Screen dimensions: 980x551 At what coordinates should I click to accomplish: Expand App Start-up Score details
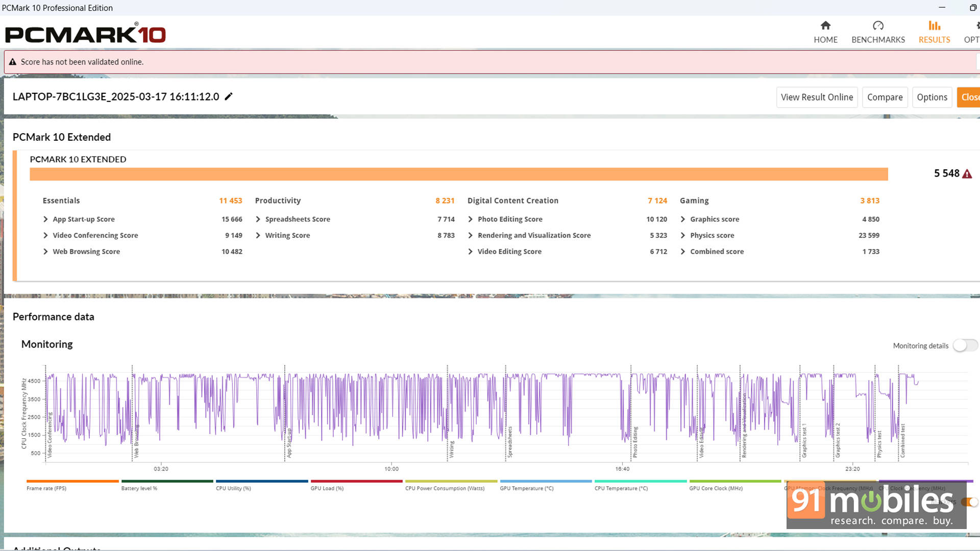pos(45,219)
